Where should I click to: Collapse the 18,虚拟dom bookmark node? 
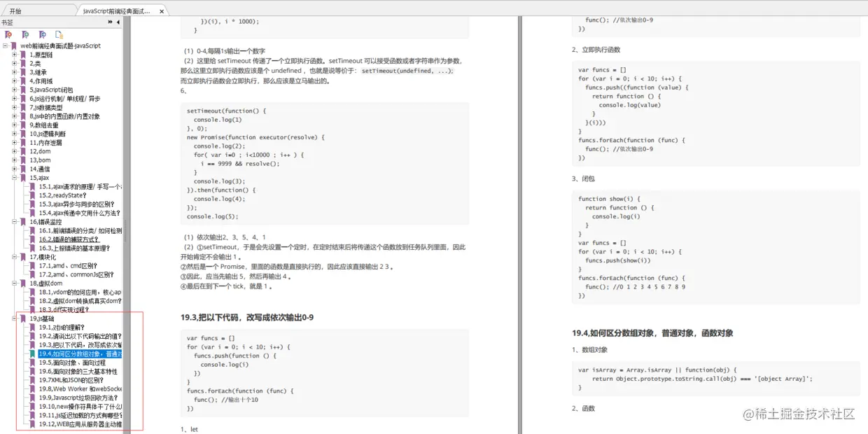click(x=15, y=283)
